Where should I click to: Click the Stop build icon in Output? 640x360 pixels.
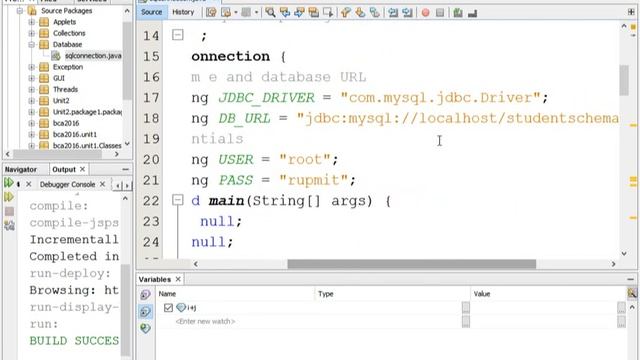pos(9,211)
